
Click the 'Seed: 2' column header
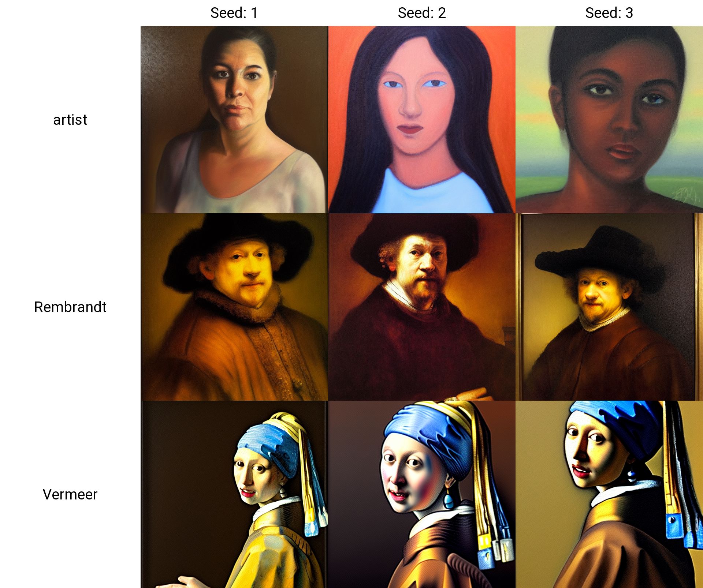(x=421, y=13)
